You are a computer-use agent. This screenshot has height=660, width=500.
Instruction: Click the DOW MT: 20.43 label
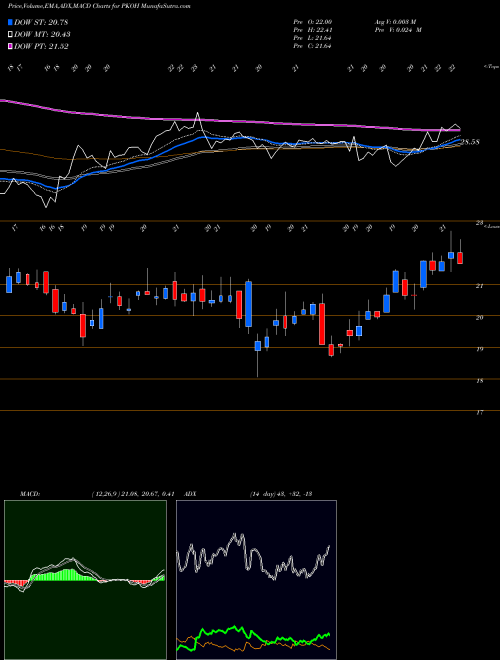pos(42,35)
